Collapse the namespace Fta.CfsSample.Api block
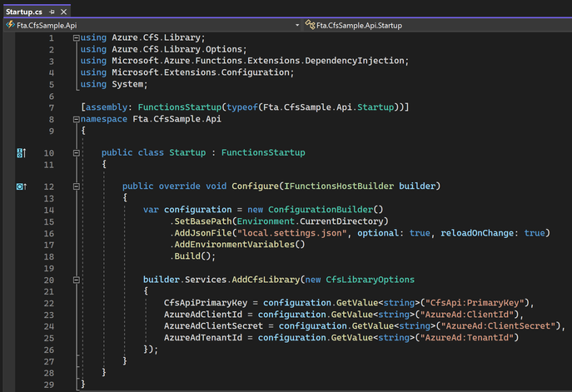Viewport: 572px width, 392px height. tap(77, 119)
